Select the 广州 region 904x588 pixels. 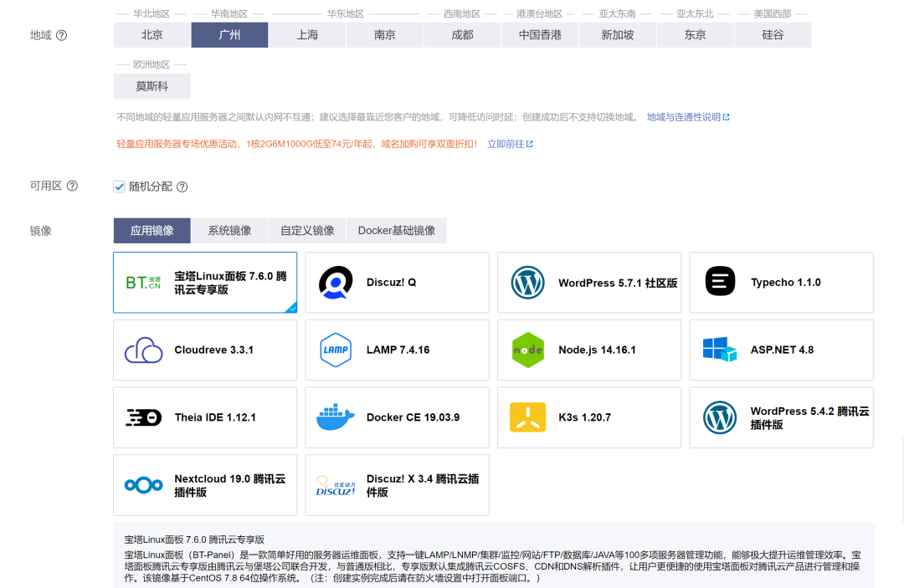[x=229, y=35]
